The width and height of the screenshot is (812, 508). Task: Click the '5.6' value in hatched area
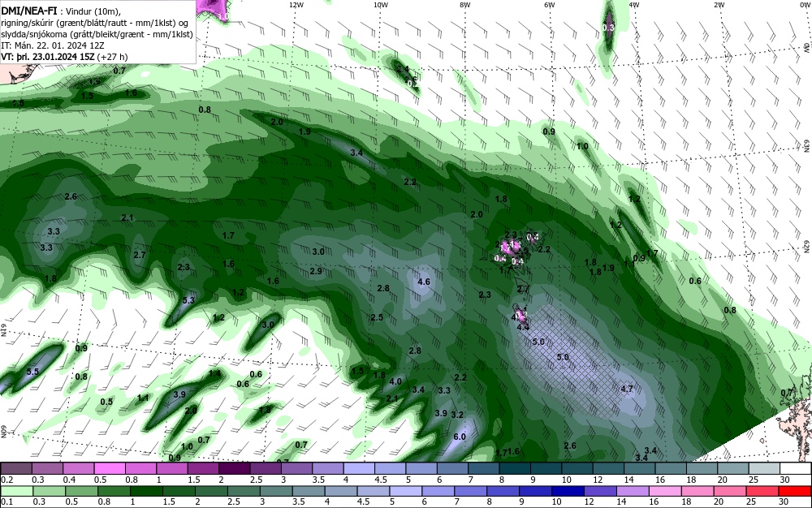tap(538, 342)
